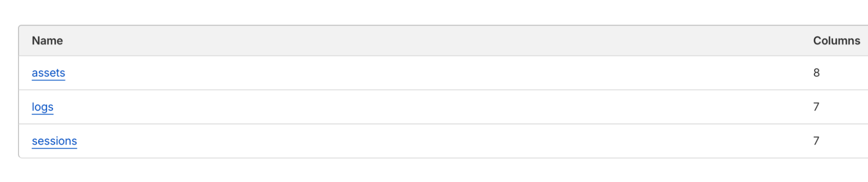Click the white page area above the table
Viewport: 868px width, 182px height.
(434, 12)
